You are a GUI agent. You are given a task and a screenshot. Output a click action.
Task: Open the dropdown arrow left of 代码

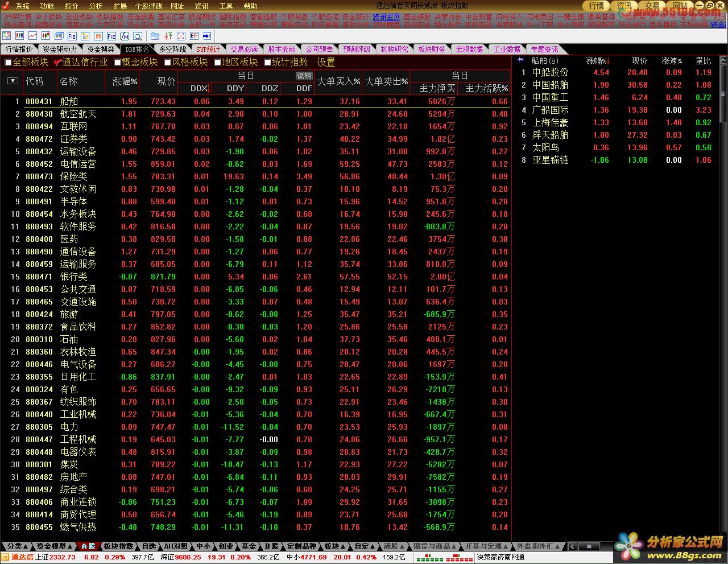(13, 81)
